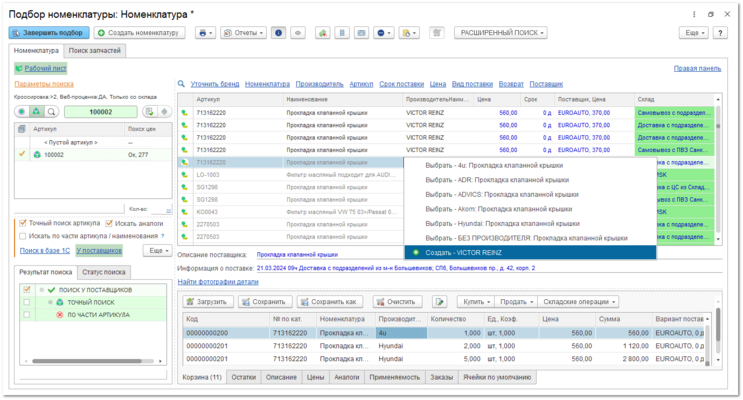Click the blue question hint after Искать по части артикула
Viewport: 743px width, 400px height.
[x=163, y=236]
